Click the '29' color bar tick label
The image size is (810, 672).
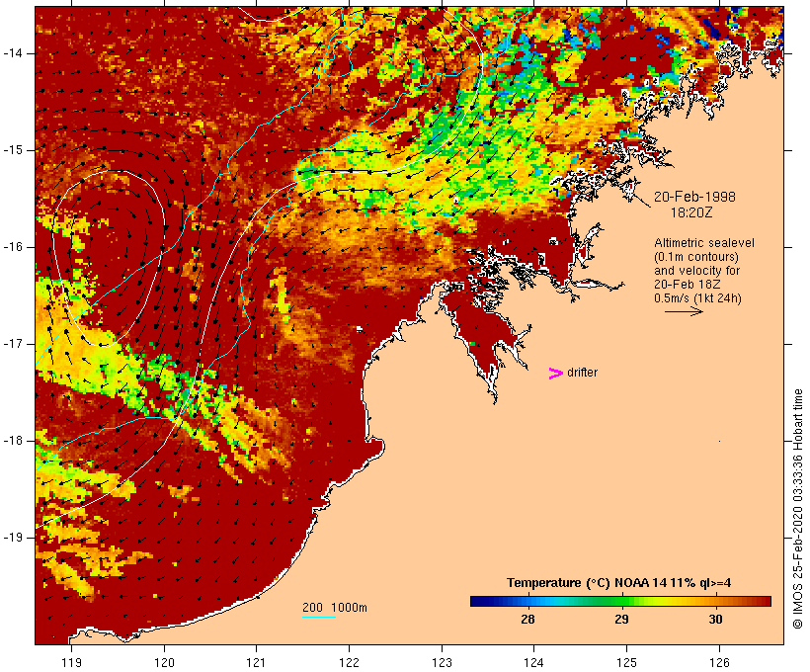[x=621, y=620]
